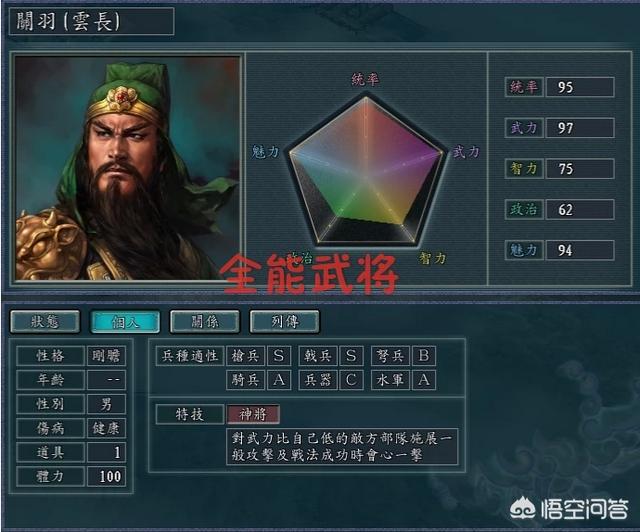
Task: Click the pentagon ability radar chart
Action: click(x=366, y=171)
